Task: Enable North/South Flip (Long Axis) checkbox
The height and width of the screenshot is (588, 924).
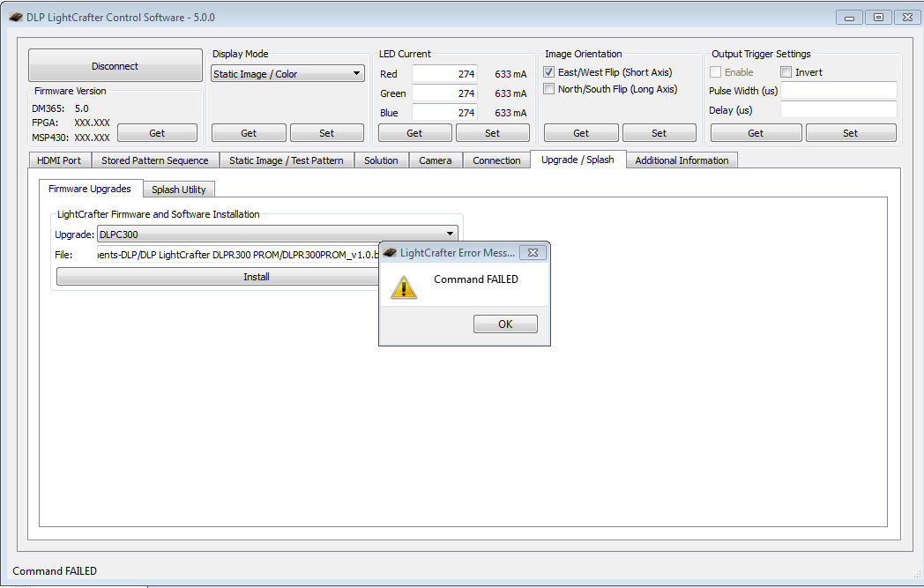Action: tap(548, 89)
